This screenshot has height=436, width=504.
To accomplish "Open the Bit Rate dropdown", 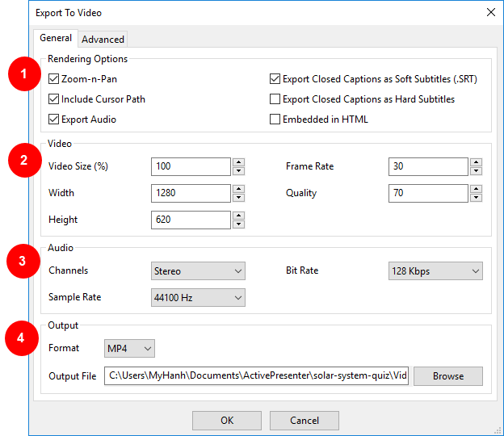I will coord(435,270).
